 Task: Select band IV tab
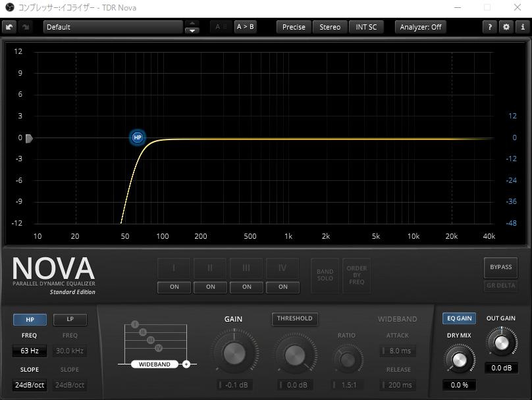(283, 268)
